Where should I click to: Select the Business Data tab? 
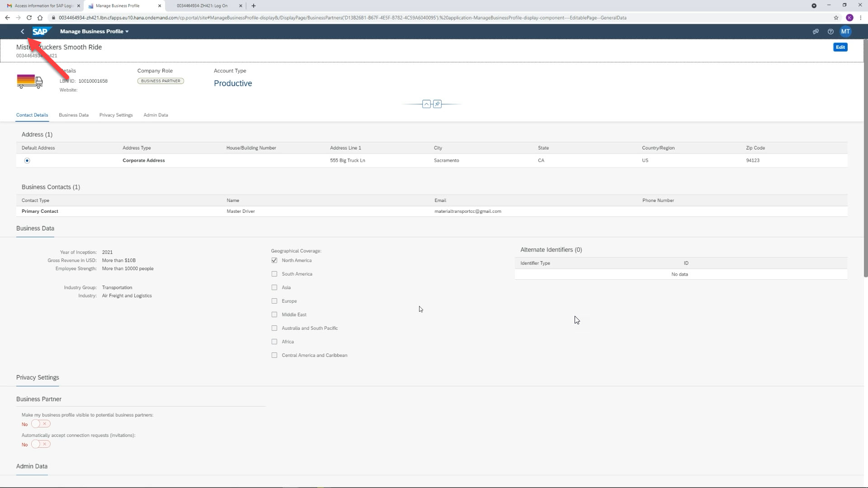coord(74,115)
